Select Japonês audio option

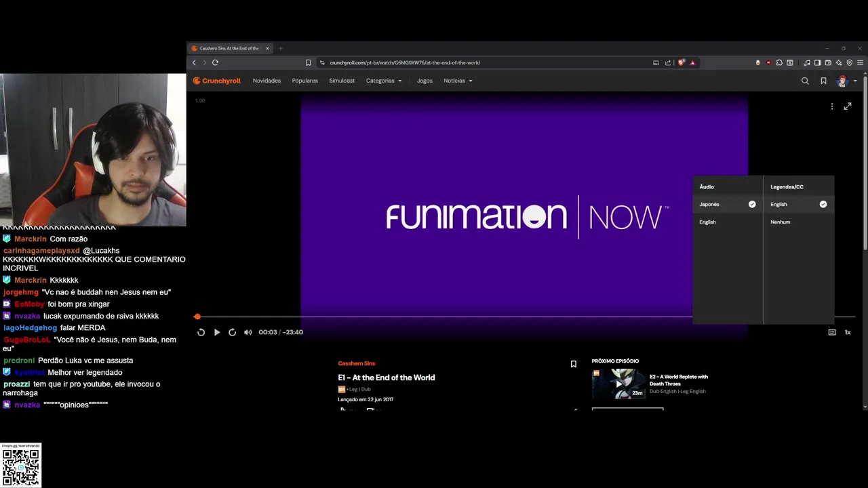(x=728, y=204)
